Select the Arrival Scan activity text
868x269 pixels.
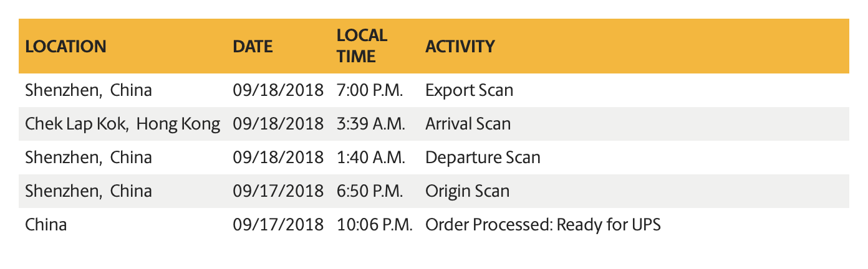click(x=468, y=123)
